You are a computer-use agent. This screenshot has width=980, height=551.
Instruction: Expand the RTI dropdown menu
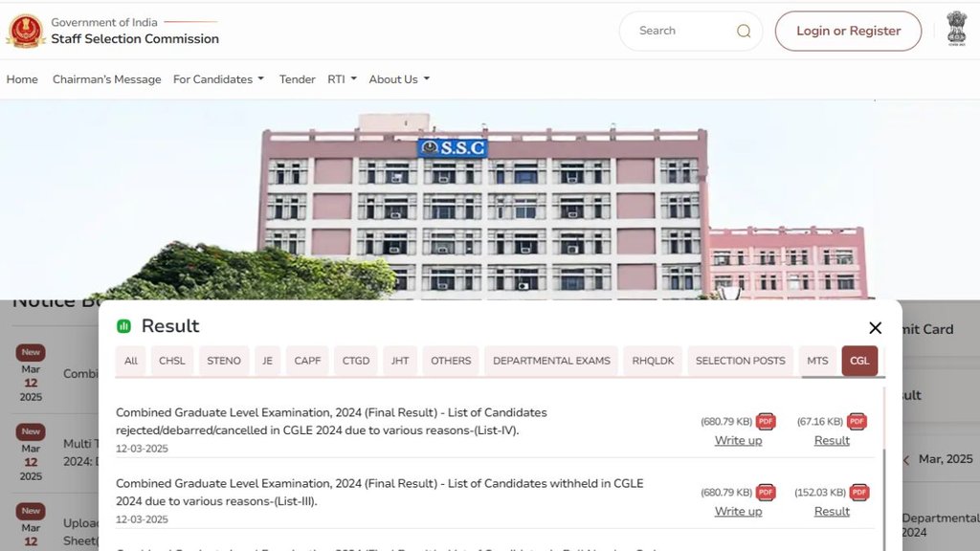tap(342, 79)
